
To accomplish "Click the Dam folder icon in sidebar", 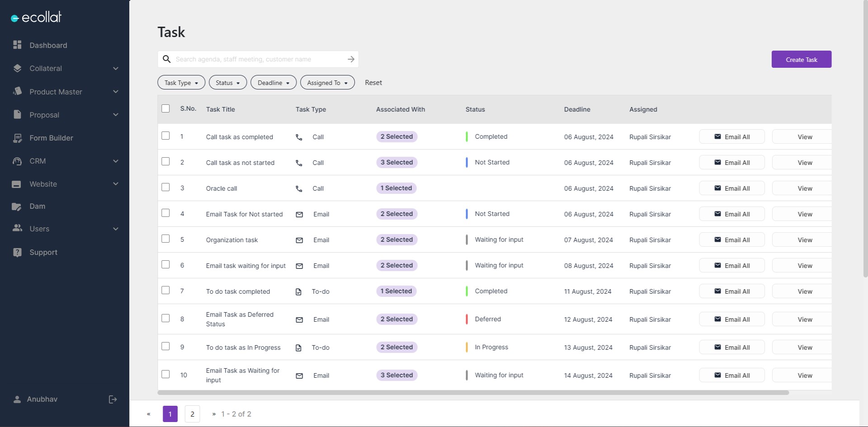I will click(x=17, y=206).
